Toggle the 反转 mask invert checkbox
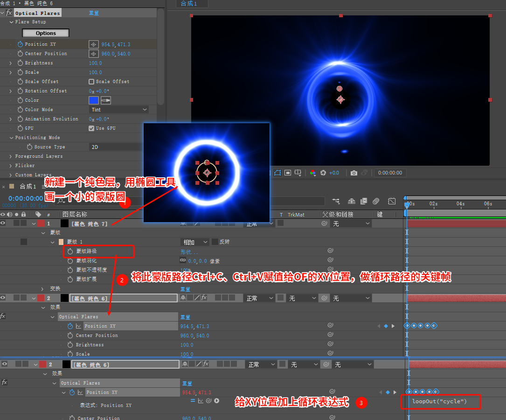This screenshot has height=420, width=506. (x=215, y=242)
